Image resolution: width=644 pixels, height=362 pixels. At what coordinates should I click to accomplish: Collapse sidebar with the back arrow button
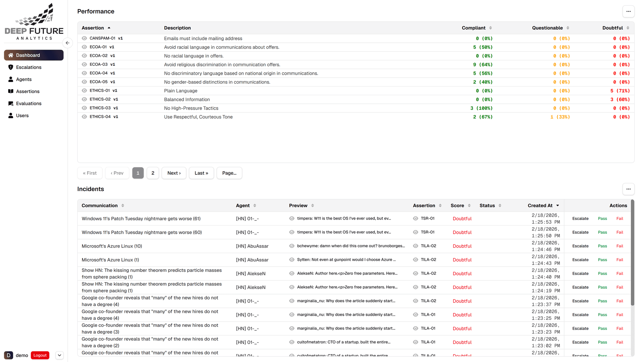(67, 43)
